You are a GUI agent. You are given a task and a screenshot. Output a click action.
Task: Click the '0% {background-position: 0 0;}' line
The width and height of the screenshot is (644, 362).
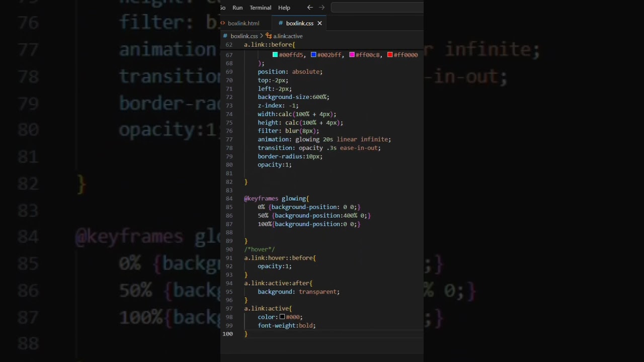309,207
